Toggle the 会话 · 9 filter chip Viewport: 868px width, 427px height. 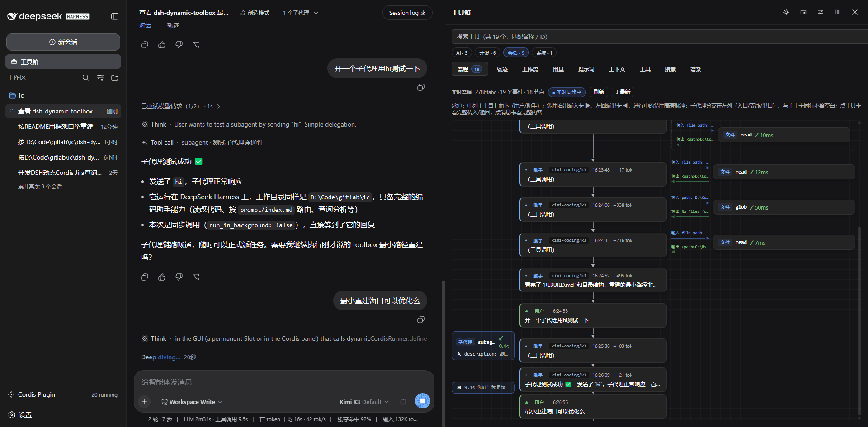[x=516, y=53]
